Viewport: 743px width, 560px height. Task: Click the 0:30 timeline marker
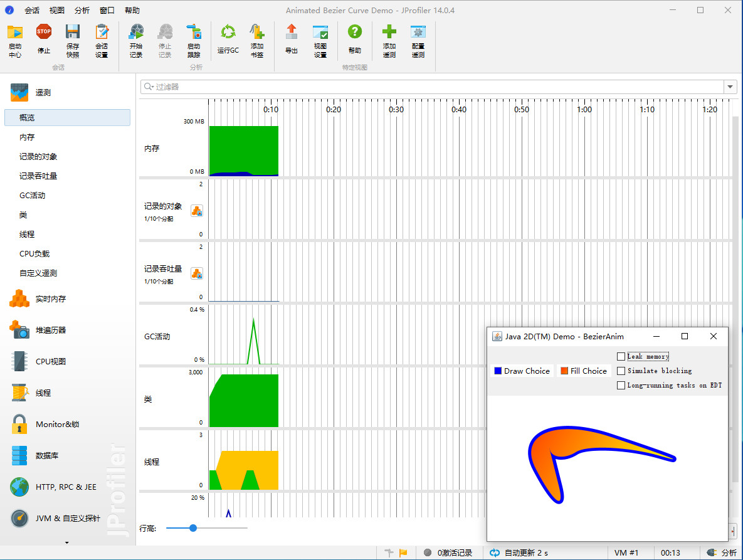(396, 110)
